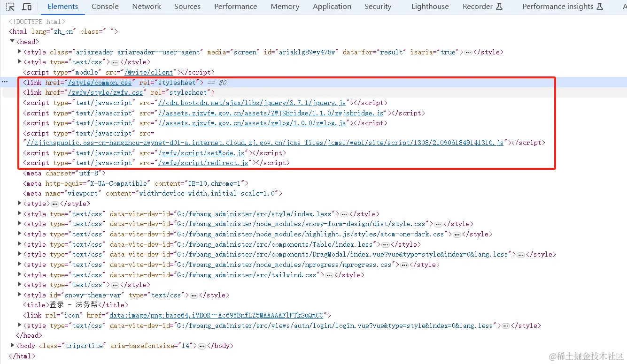The height and width of the screenshot is (364, 627).
Task: Open the Recorder tab
Action: [483, 7]
